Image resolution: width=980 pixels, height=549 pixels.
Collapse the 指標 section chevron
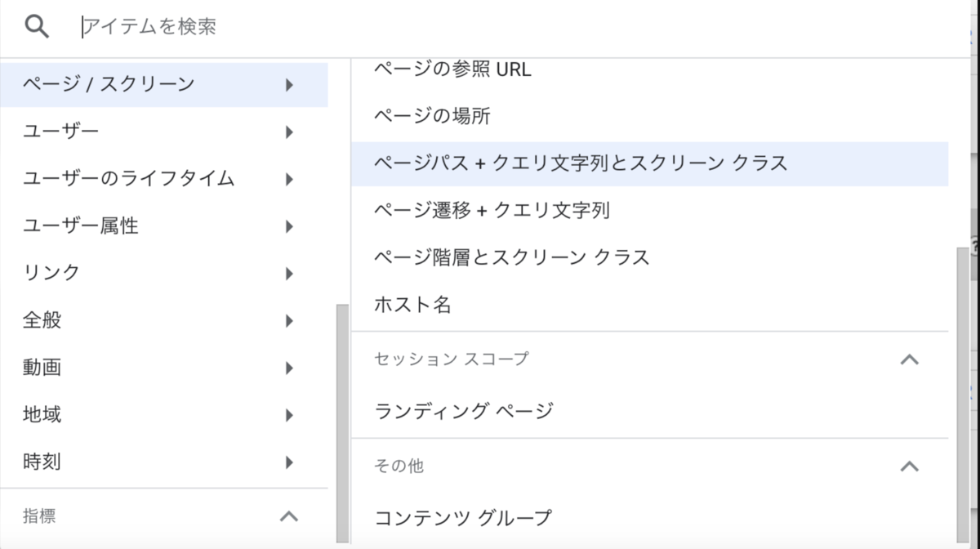(289, 516)
